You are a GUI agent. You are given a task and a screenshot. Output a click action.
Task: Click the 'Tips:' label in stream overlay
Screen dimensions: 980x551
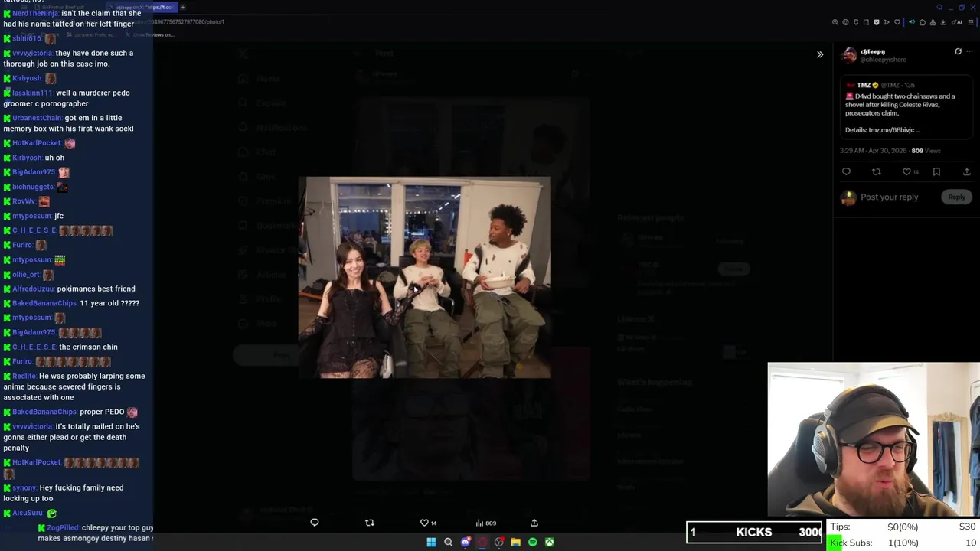840,527
